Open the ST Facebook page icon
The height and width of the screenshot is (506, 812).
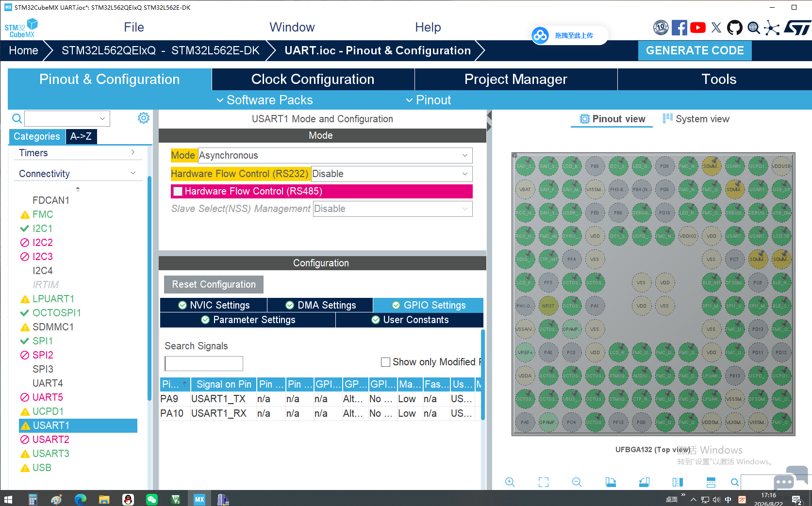(679, 28)
